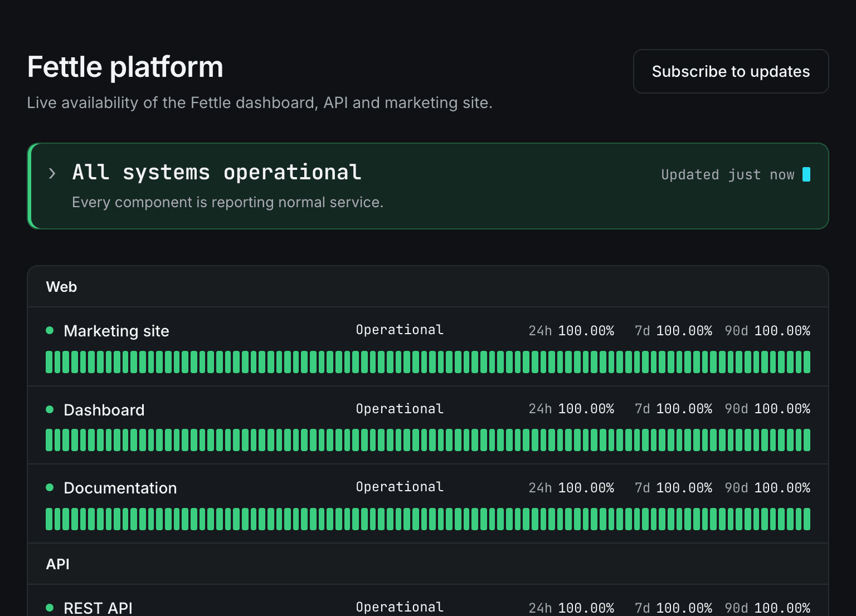The image size is (856, 616).
Task: Click Subscribe to updates button
Action: click(x=731, y=71)
